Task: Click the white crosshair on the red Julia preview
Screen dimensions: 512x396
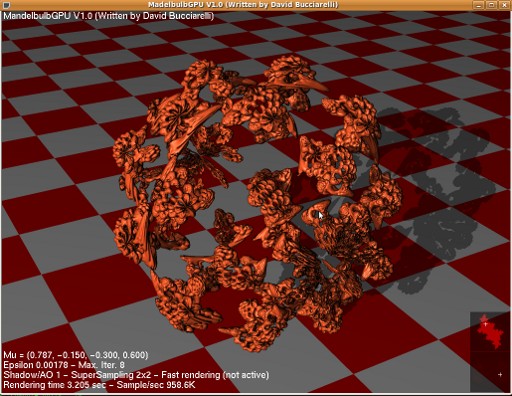Action: coord(486,323)
